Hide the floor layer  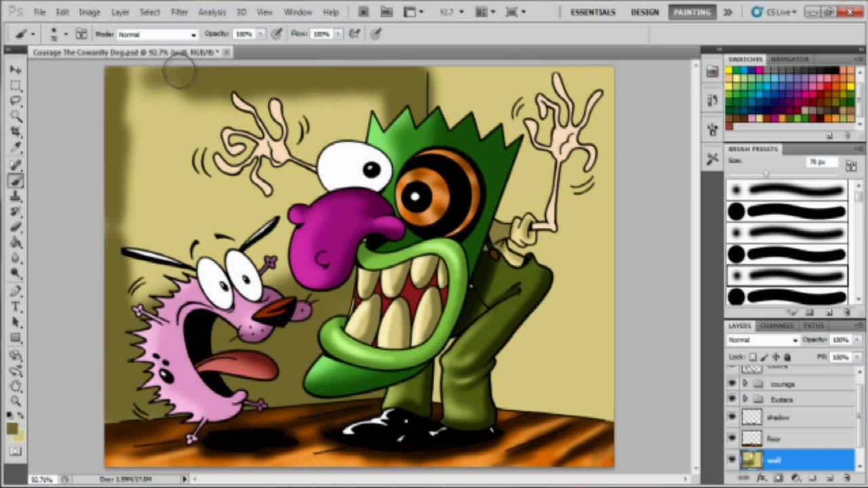click(x=732, y=439)
